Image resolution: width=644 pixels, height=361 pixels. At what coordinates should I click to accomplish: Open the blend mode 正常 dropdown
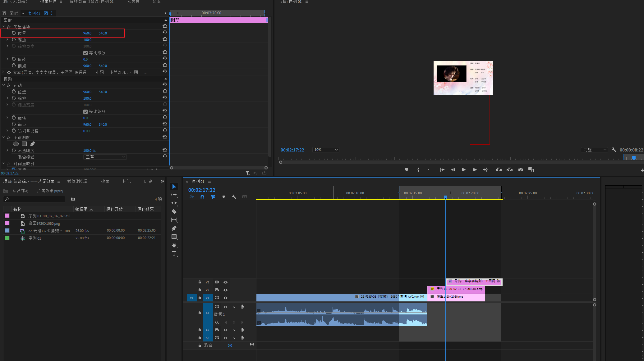pos(105,157)
